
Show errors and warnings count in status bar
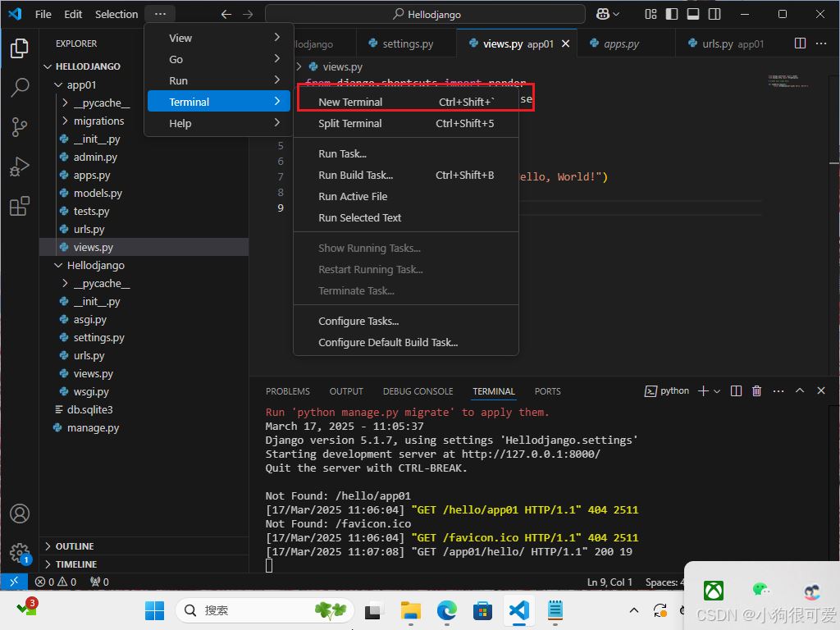56,582
